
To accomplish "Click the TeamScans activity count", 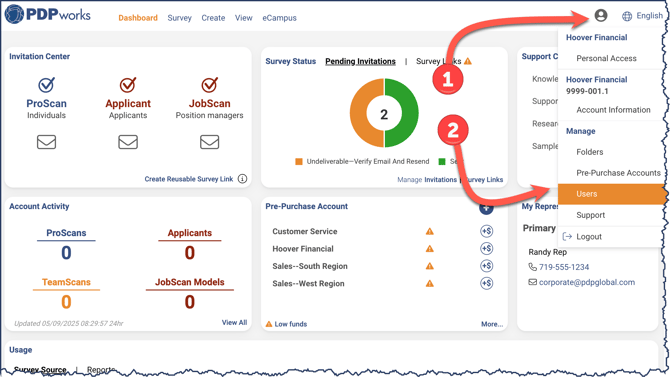I will tap(66, 302).
